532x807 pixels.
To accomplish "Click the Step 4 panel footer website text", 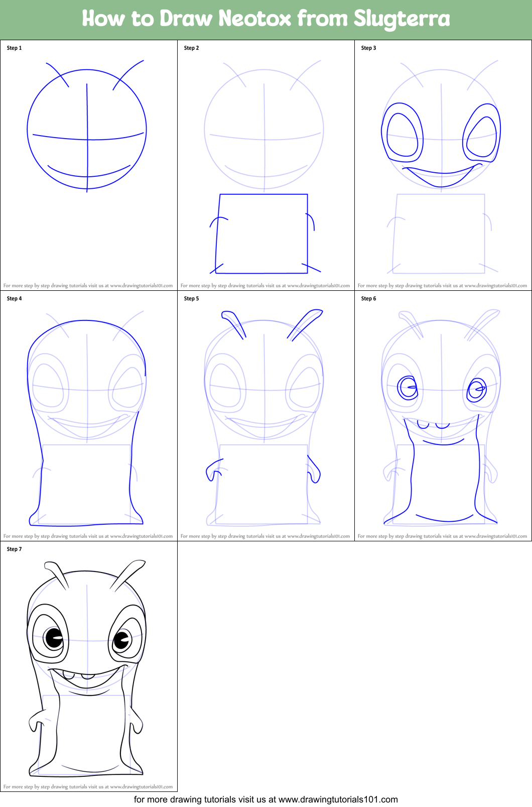I will click(x=88, y=536).
